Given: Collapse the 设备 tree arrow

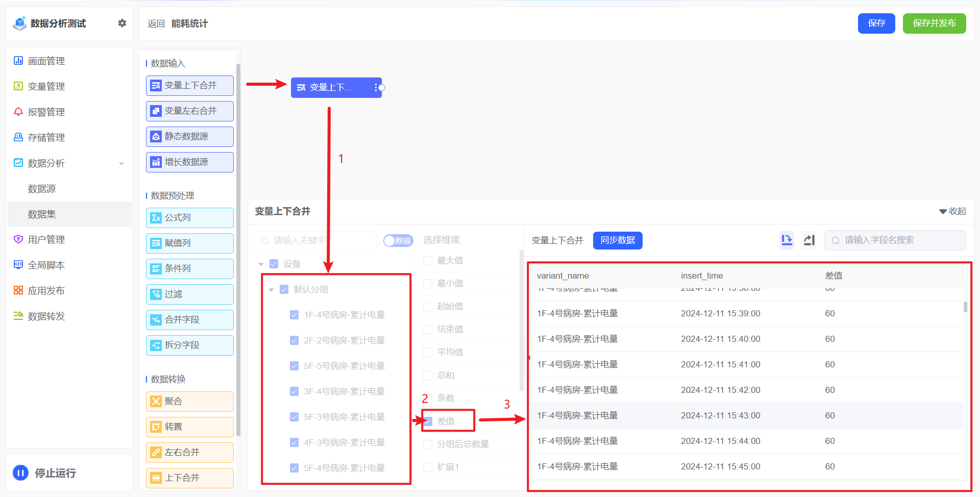Looking at the screenshot, I should tap(261, 264).
